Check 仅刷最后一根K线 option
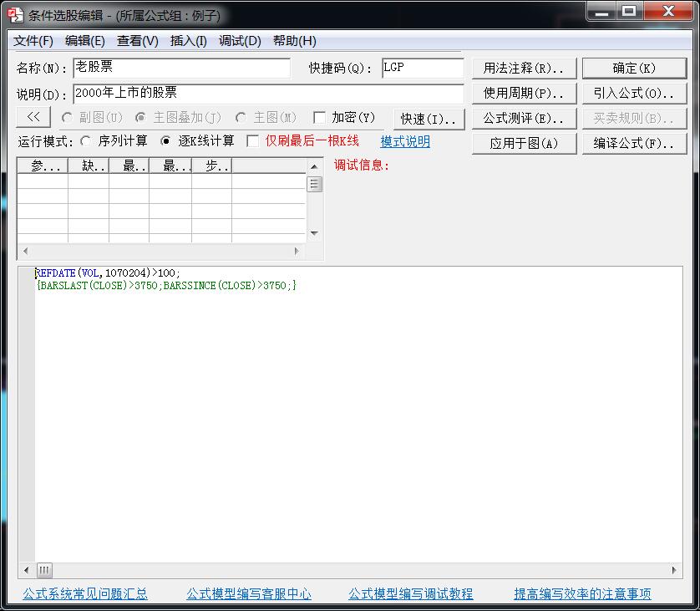Screen dimensions: 700x611 (x=252, y=141)
